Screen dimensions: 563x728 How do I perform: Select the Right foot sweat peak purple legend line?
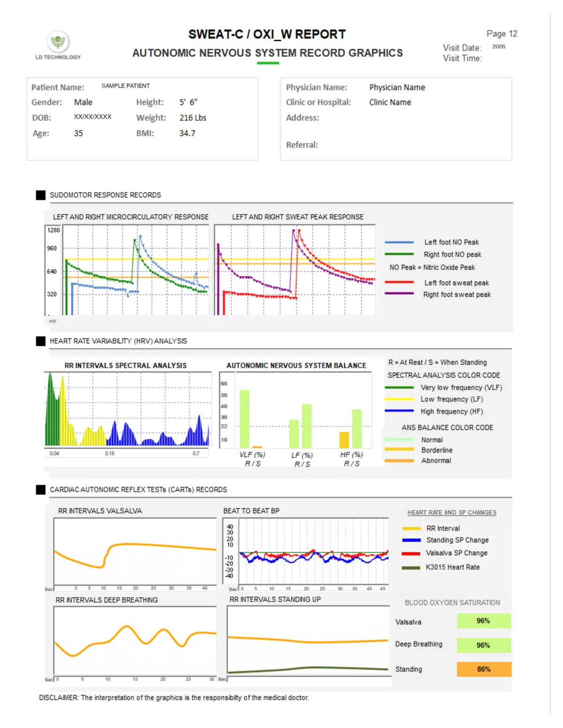click(x=399, y=293)
